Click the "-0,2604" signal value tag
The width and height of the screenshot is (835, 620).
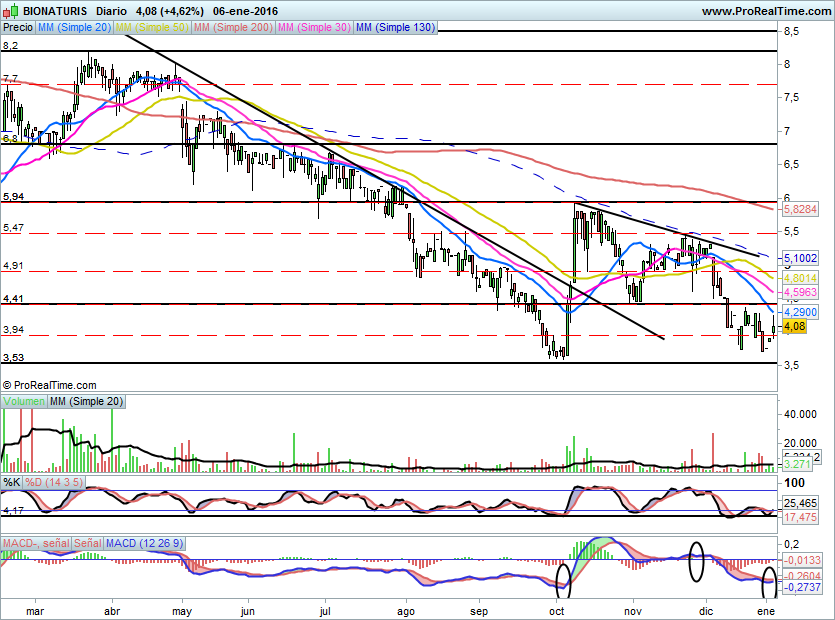click(x=801, y=576)
